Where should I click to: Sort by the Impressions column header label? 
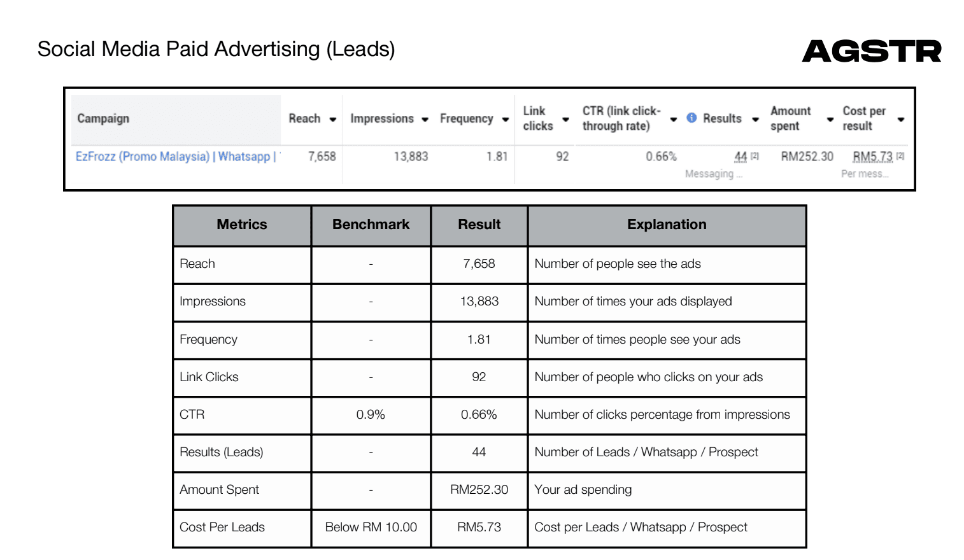point(382,118)
